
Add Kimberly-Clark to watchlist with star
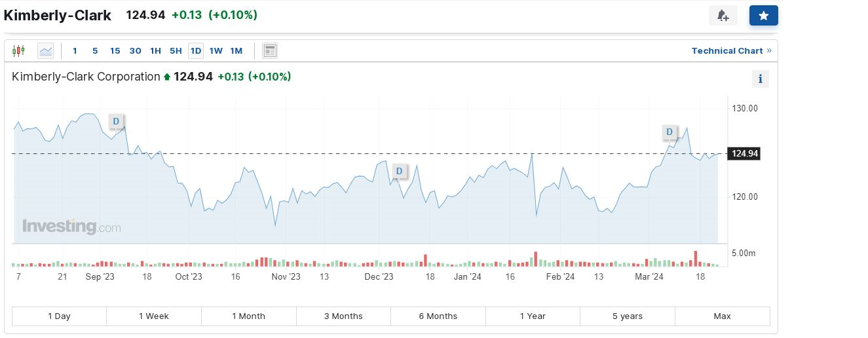[x=763, y=16]
